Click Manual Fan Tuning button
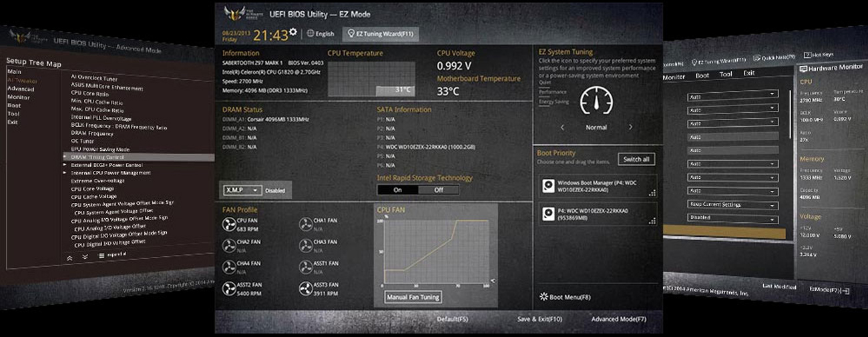 (x=414, y=297)
